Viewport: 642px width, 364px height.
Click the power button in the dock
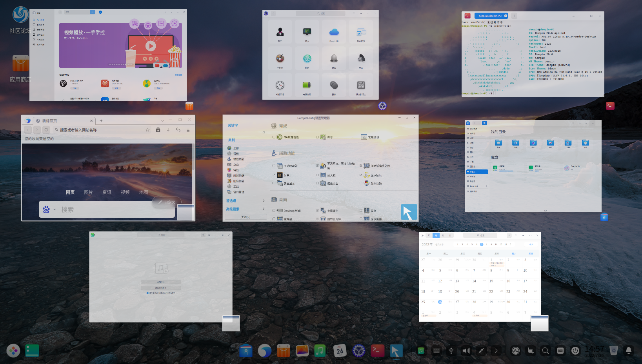pos(575,351)
